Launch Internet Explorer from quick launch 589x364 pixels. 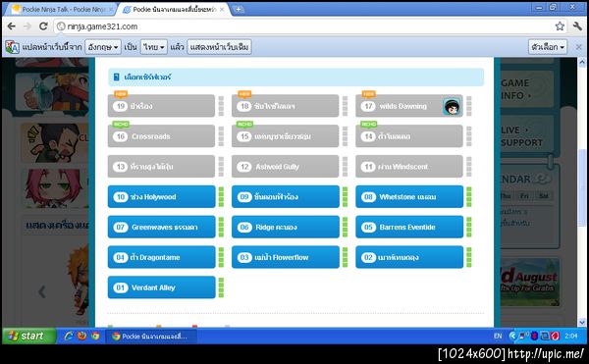(x=69, y=336)
